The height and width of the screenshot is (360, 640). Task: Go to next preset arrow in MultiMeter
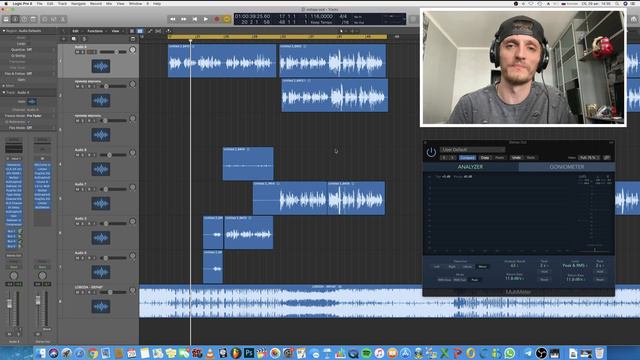[453, 158]
